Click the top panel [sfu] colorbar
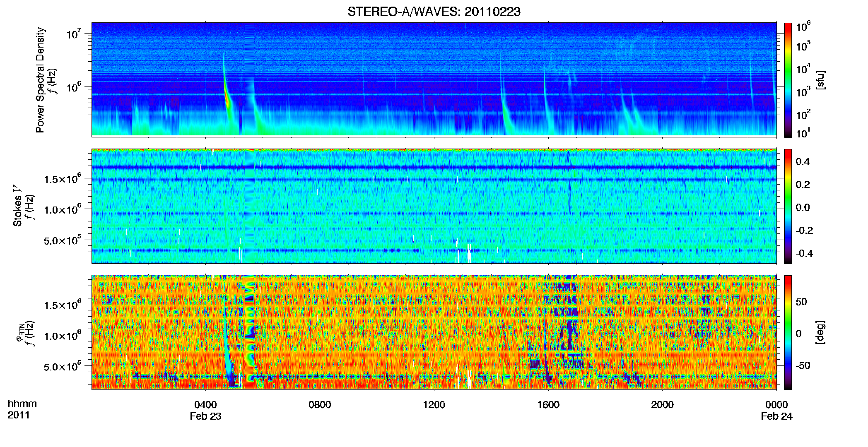Viewport: 868px width, 447px height. pos(788,80)
